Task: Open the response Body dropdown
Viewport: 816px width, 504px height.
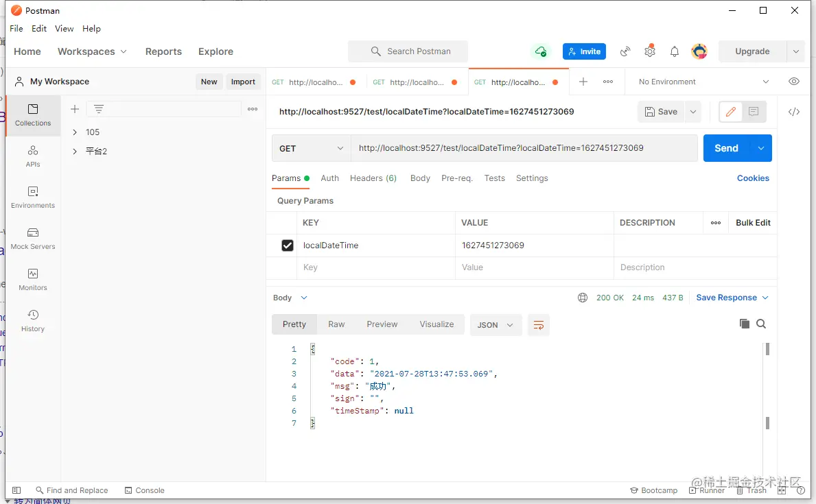Action: point(290,298)
